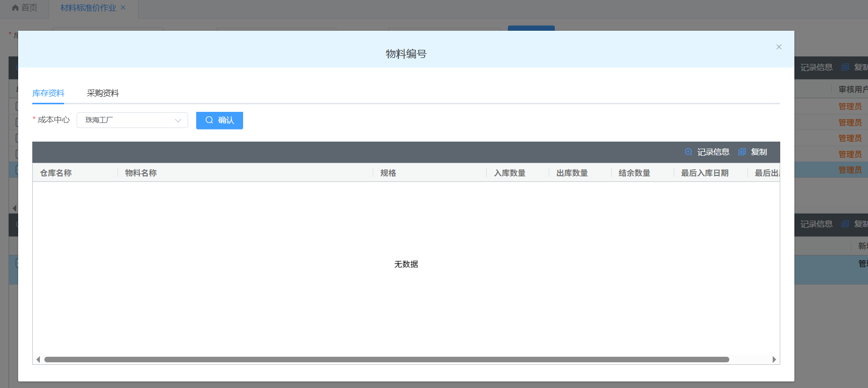Click the 最后入库日期 column header
This screenshot has height=388, width=868.
pyautogui.click(x=705, y=173)
